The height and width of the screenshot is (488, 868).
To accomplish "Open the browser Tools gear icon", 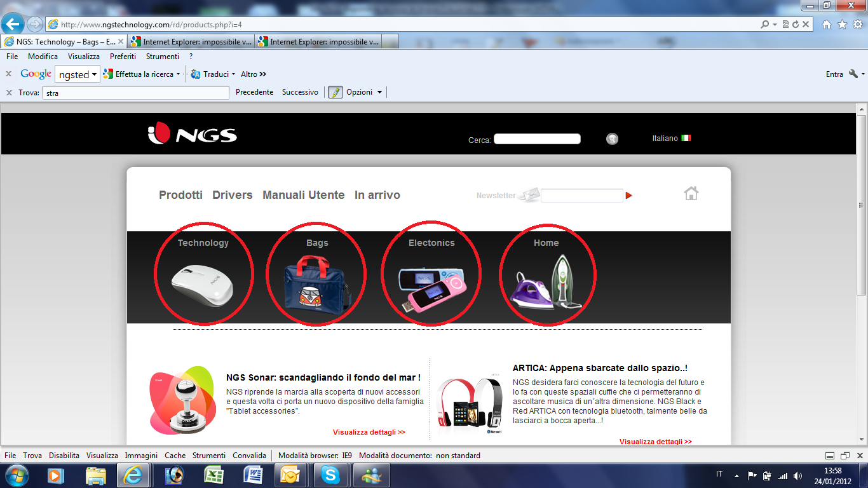I will click(857, 24).
